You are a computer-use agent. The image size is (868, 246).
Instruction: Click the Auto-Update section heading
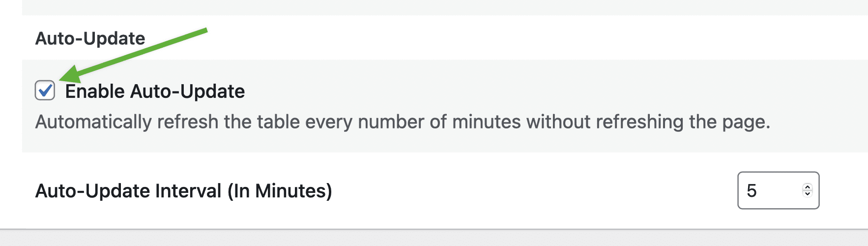point(90,38)
